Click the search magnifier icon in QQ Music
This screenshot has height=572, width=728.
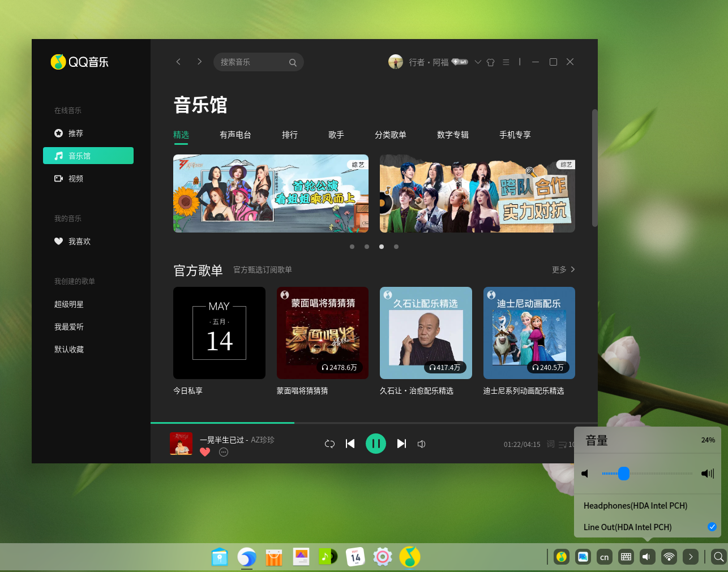[293, 62]
